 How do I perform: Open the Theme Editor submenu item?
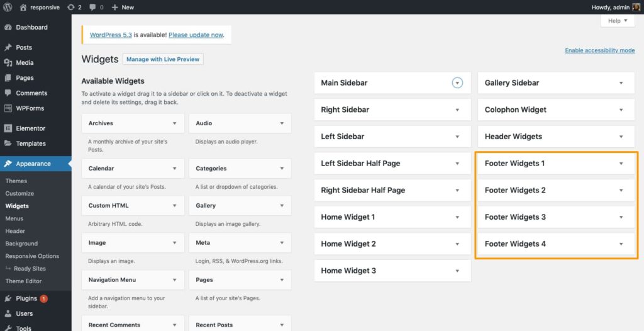(x=23, y=281)
